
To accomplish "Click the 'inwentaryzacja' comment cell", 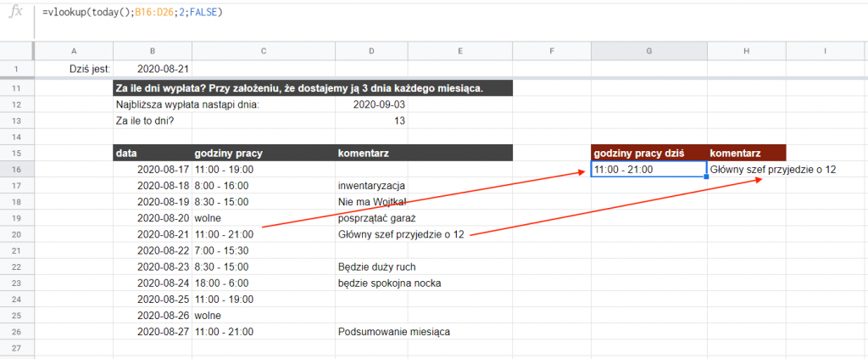I will tap(371, 185).
